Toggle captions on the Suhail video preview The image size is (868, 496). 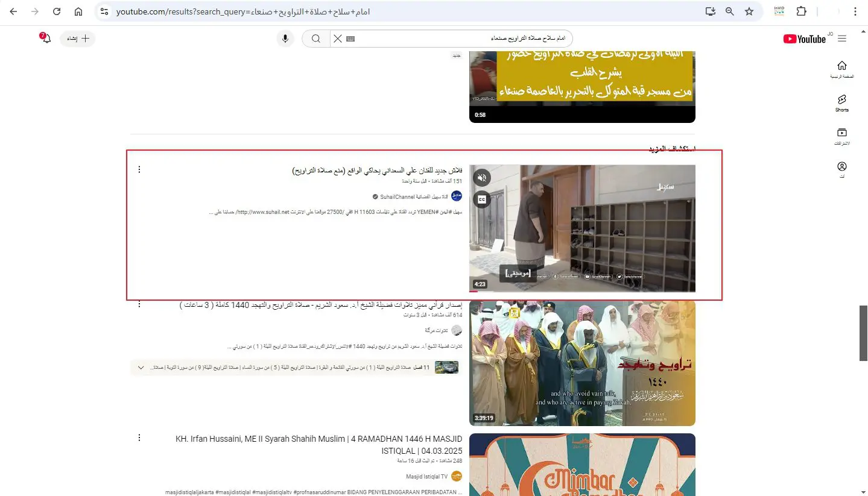[x=481, y=199]
